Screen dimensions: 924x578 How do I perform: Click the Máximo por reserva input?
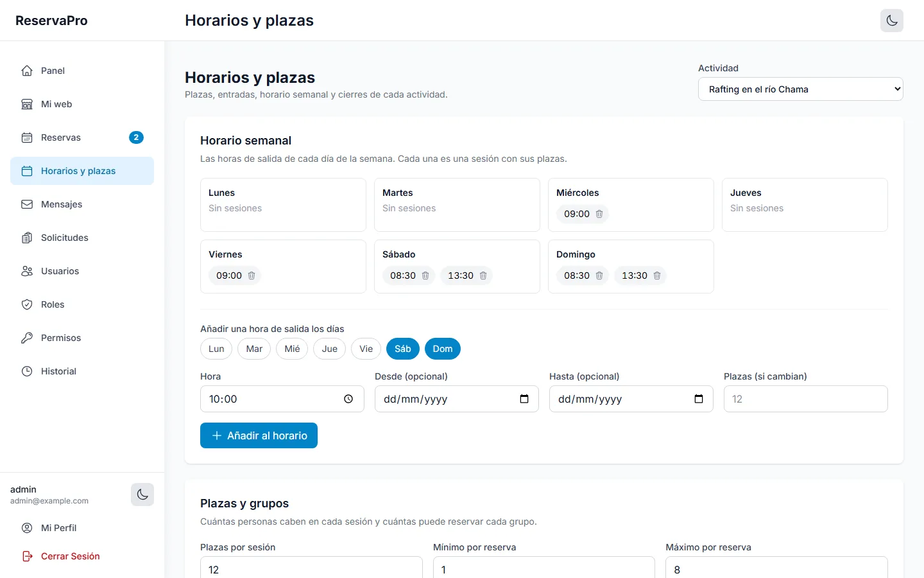tap(776, 569)
